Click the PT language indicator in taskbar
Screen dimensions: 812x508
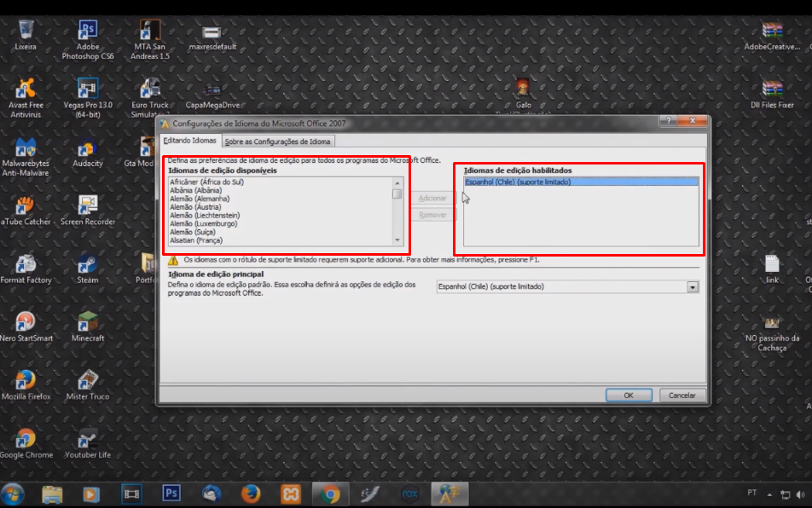(752, 493)
